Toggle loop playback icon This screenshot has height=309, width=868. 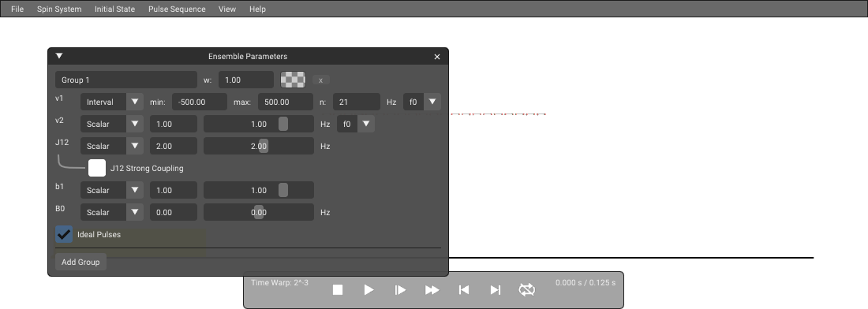tap(527, 289)
